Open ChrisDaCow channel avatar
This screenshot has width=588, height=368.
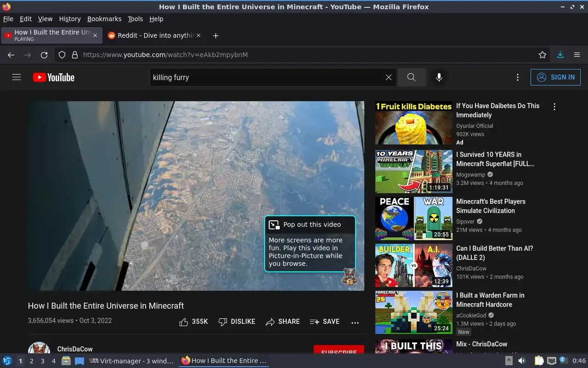(39, 348)
